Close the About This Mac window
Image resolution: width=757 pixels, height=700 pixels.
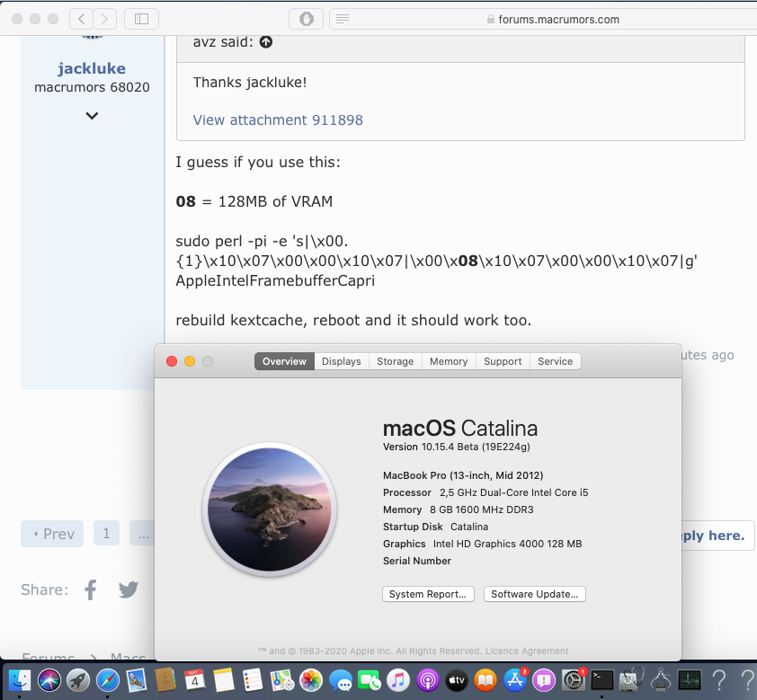[172, 361]
